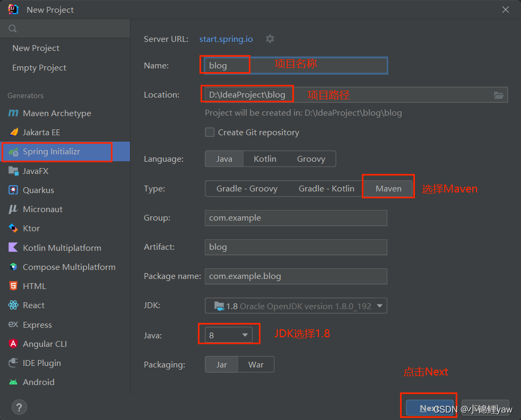Browse for location with folder icon

tap(498, 95)
